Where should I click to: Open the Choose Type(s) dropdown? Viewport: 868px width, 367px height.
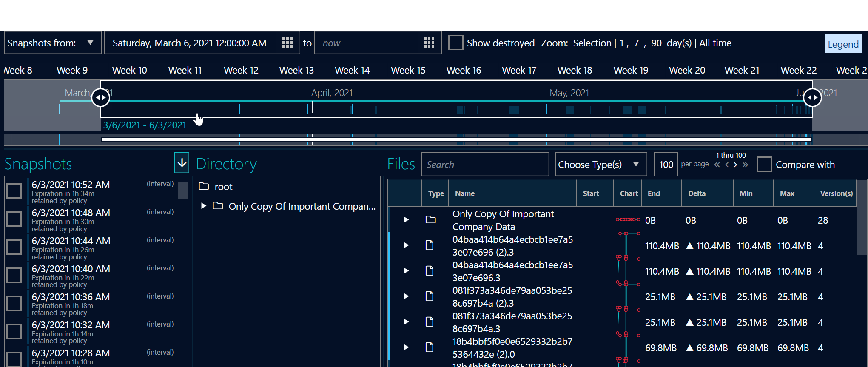click(600, 165)
